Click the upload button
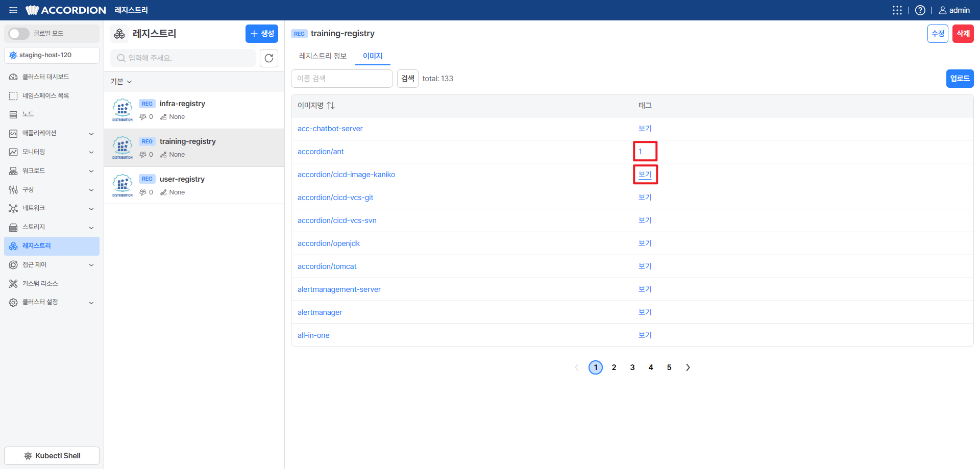The width and height of the screenshot is (980, 469). [x=960, y=79]
